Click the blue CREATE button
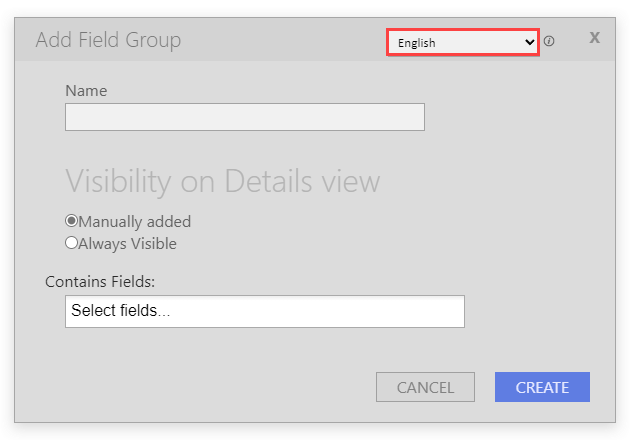Screen dimensions: 630x440 point(542,387)
